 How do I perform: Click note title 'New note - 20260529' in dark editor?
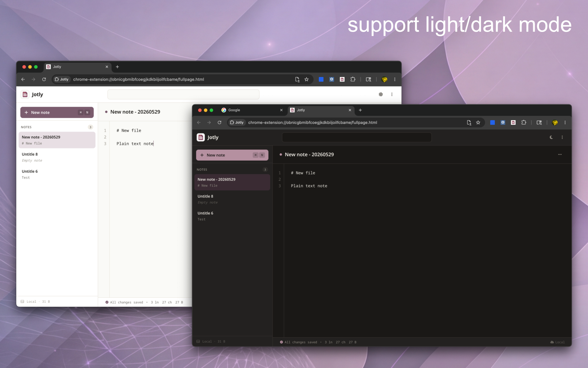[x=309, y=155]
